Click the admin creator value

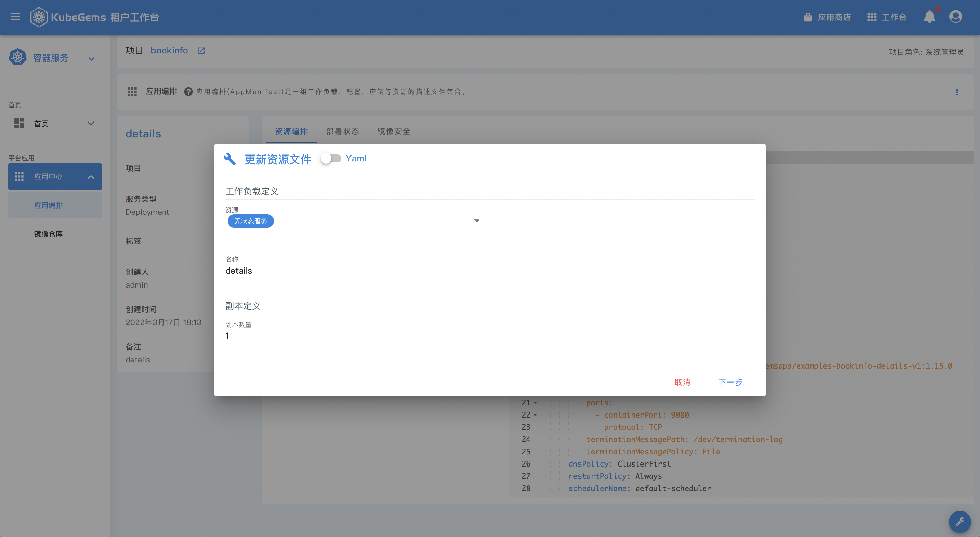(136, 285)
